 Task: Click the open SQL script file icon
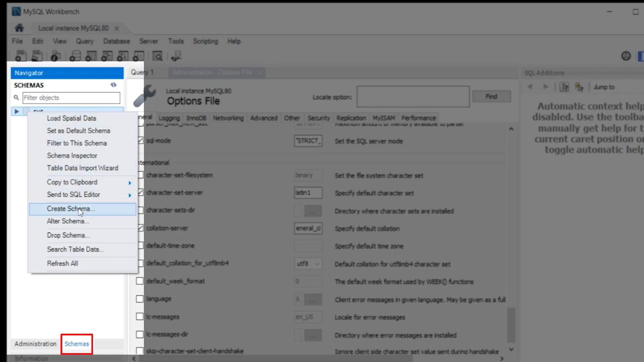[37, 56]
